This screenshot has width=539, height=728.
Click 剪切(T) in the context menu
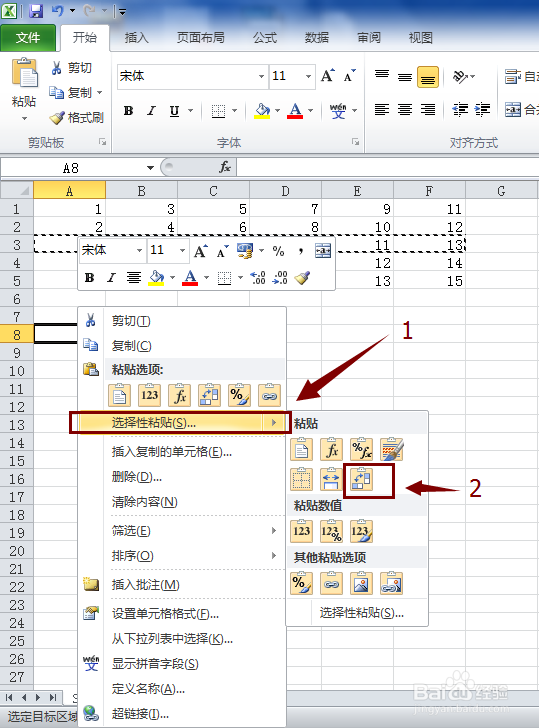click(182, 321)
